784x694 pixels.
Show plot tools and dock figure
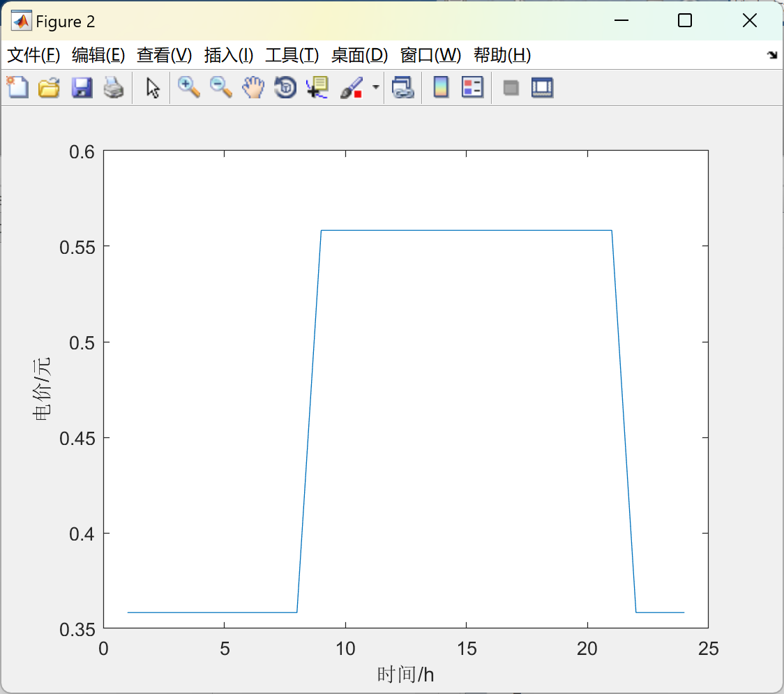coord(542,87)
